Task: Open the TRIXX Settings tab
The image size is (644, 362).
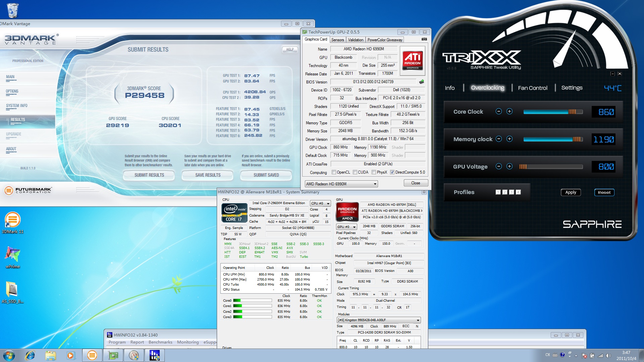Action: (572, 88)
